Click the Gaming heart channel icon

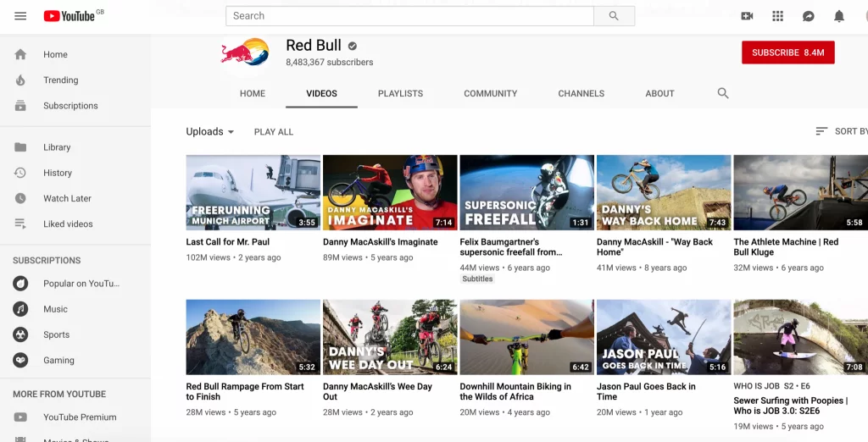[20, 360]
